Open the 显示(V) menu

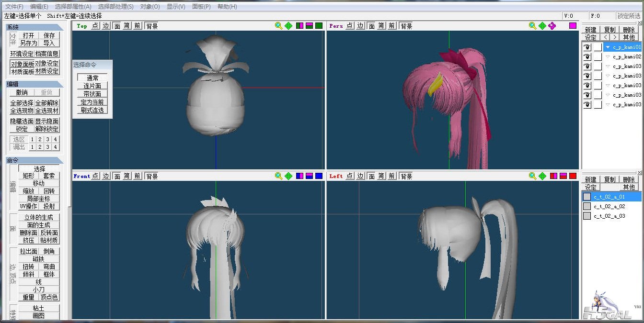[176, 7]
